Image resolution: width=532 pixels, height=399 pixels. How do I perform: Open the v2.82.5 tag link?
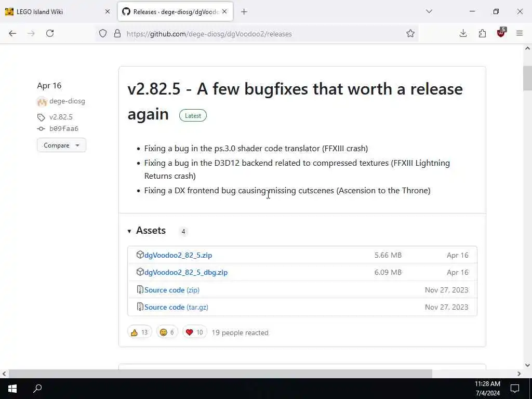[61, 117]
